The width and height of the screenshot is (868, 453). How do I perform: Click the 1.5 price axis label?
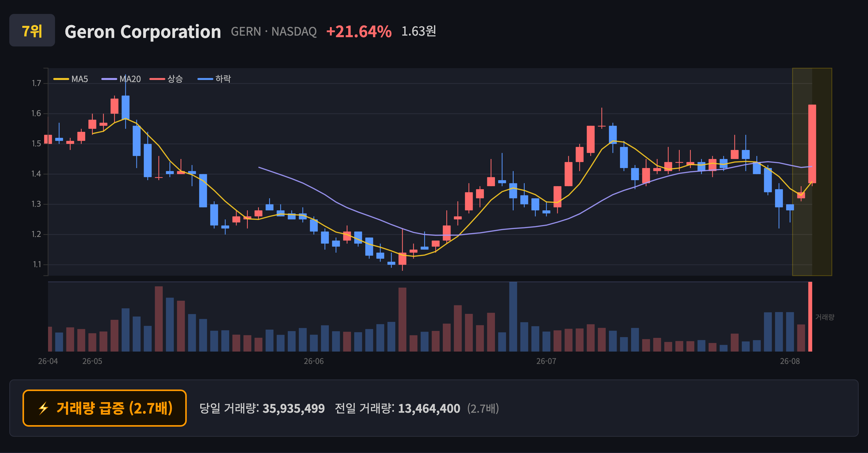pos(36,144)
